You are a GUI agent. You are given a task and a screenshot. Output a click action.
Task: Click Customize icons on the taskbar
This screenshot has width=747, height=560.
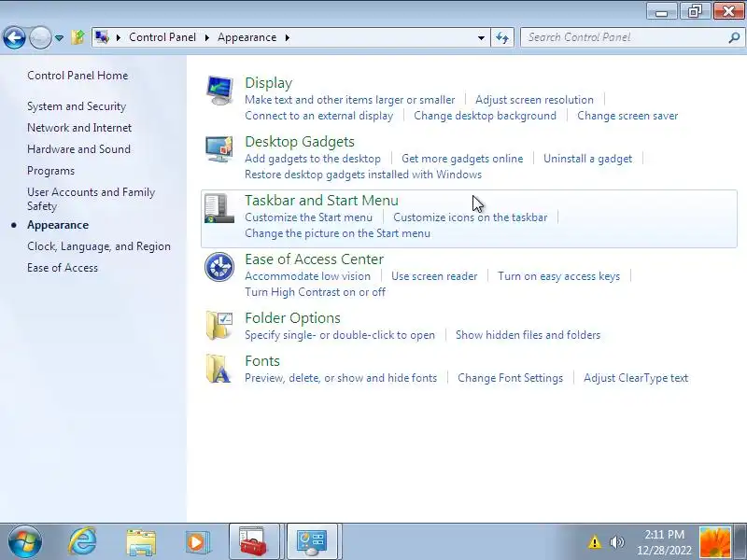tap(471, 217)
